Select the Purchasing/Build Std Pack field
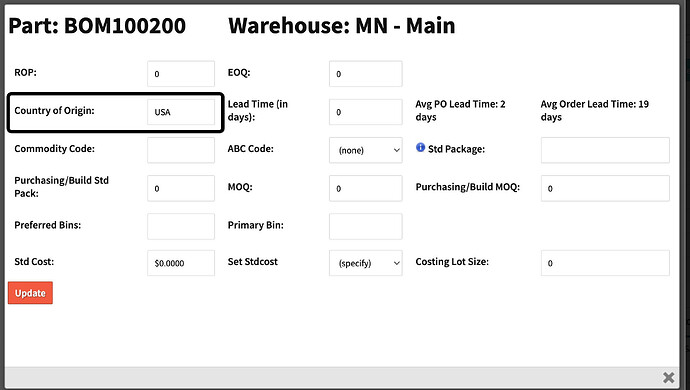 181,188
